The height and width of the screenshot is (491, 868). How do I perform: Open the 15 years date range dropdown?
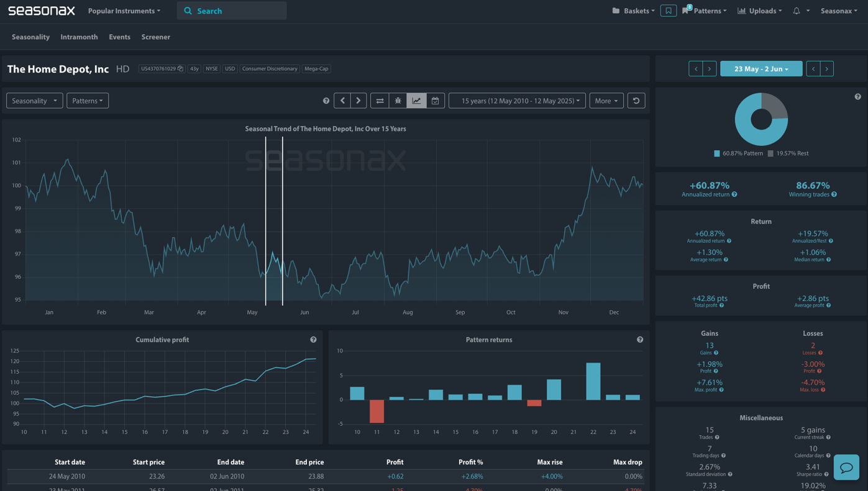pyautogui.click(x=517, y=101)
